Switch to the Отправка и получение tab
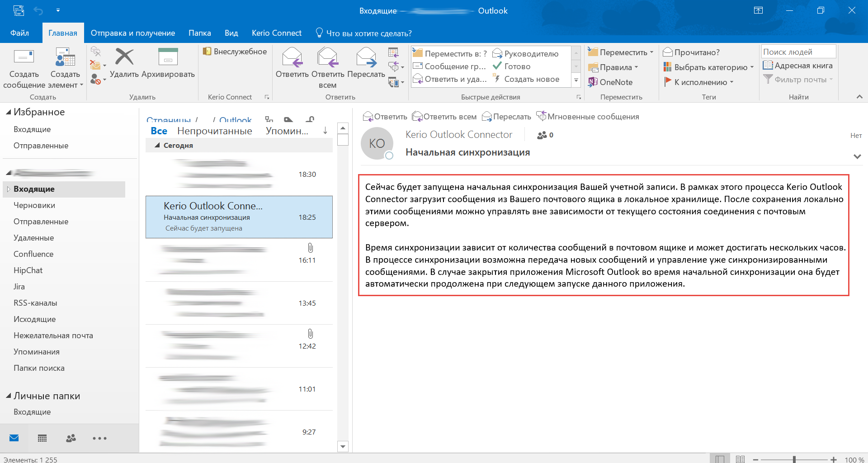 click(x=133, y=33)
